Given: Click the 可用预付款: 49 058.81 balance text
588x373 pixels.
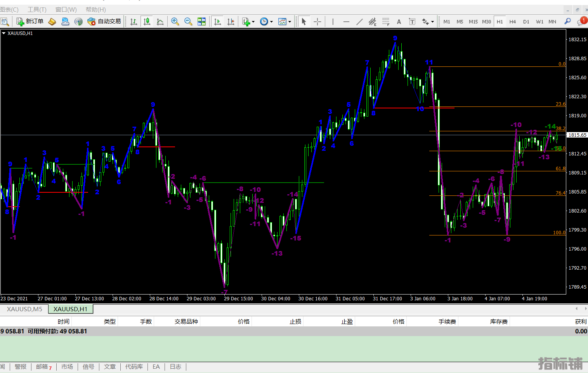Looking at the screenshot, I should click(x=57, y=331).
